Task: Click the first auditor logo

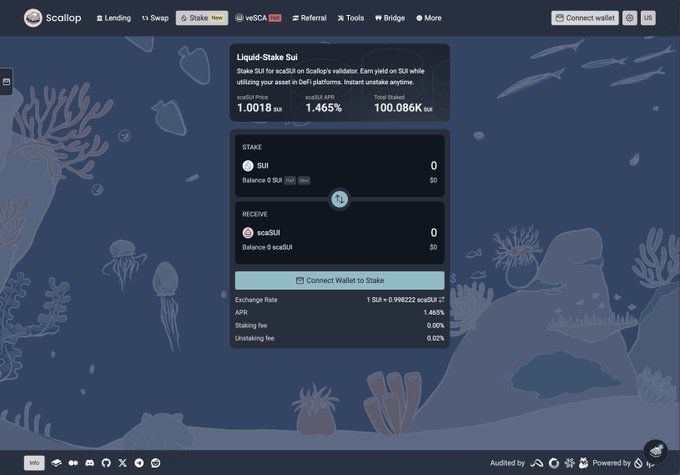Action: pyautogui.click(x=536, y=463)
